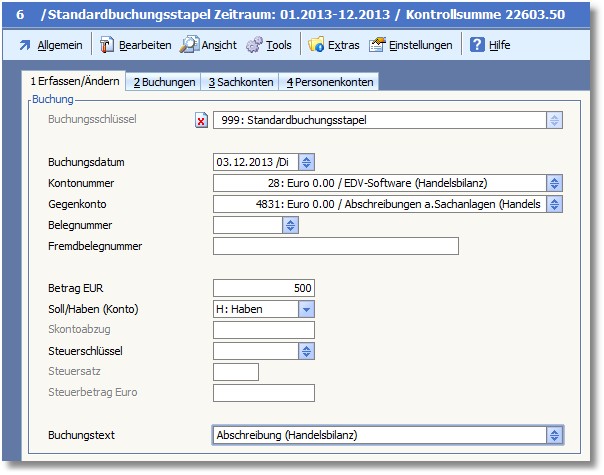Click the Allgemein arrow icon
604x475 pixels.
[x=24, y=45]
